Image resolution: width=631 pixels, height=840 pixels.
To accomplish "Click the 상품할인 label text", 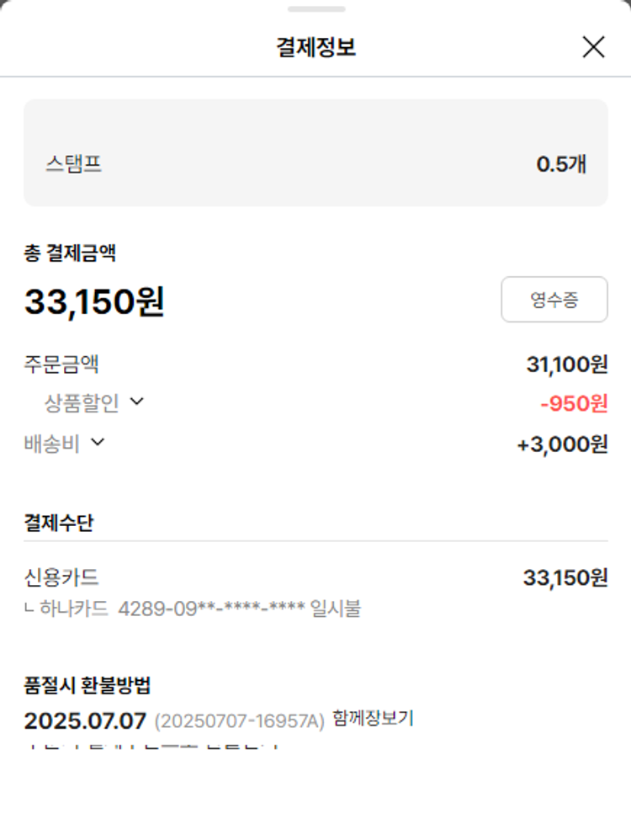I will [82, 403].
